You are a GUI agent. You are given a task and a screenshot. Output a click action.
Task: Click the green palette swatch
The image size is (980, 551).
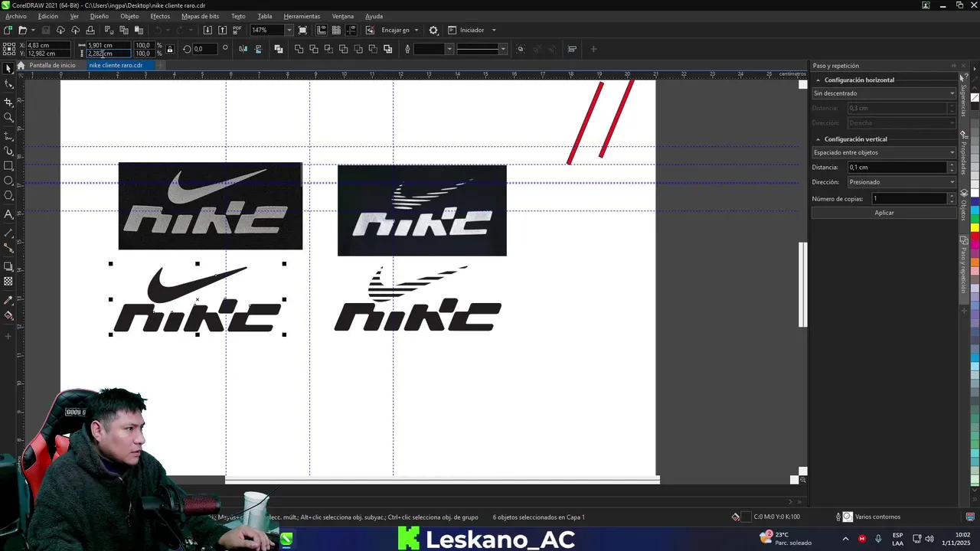tap(975, 218)
